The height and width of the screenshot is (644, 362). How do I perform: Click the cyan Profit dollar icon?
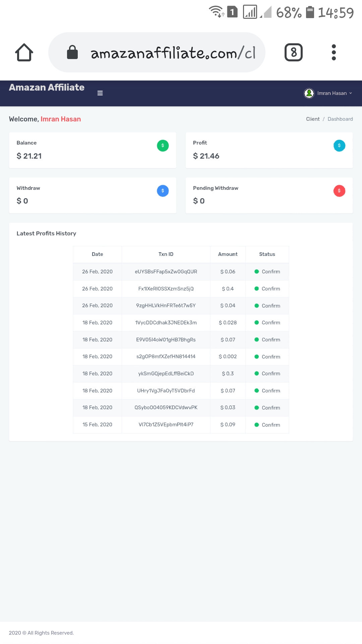(x=339, y=146)
